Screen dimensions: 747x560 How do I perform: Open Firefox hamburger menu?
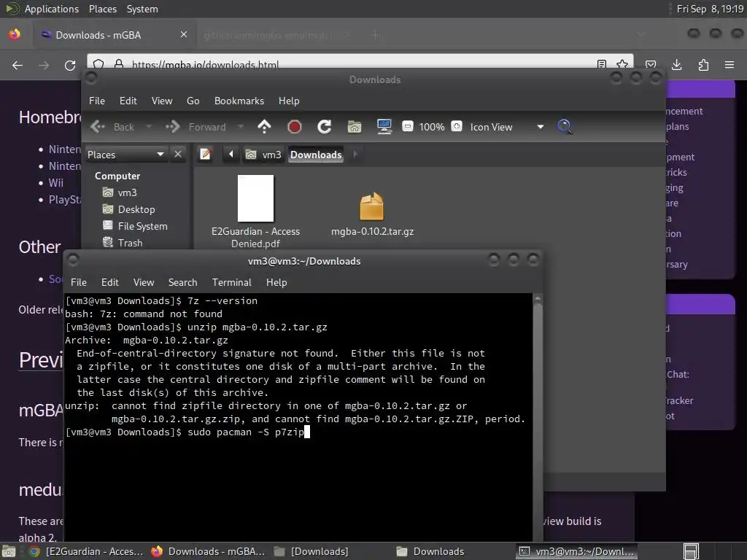[x=729, y=65]
